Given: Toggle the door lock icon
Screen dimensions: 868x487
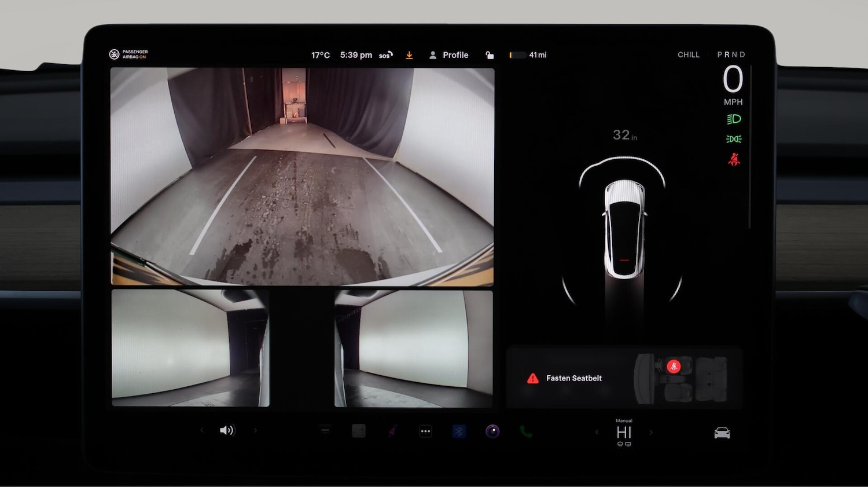Looking at the screenshot, I should pos(490,55).
